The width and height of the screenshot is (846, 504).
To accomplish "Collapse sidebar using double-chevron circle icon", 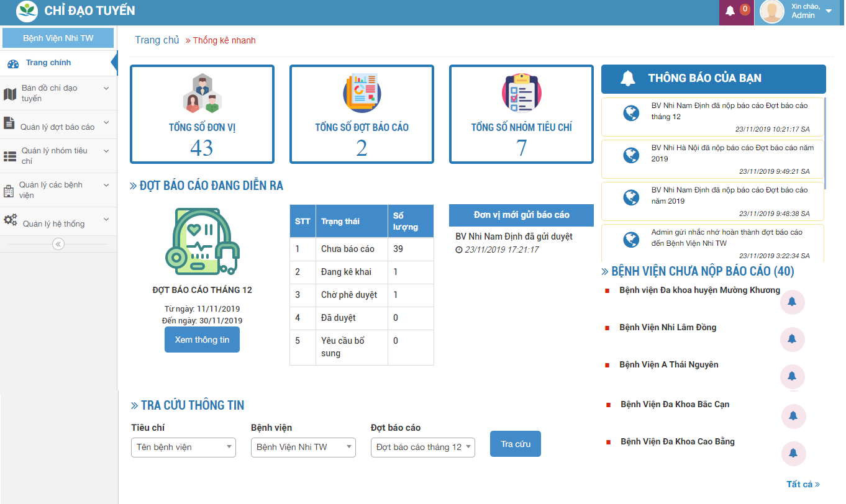I will [58, 244].
